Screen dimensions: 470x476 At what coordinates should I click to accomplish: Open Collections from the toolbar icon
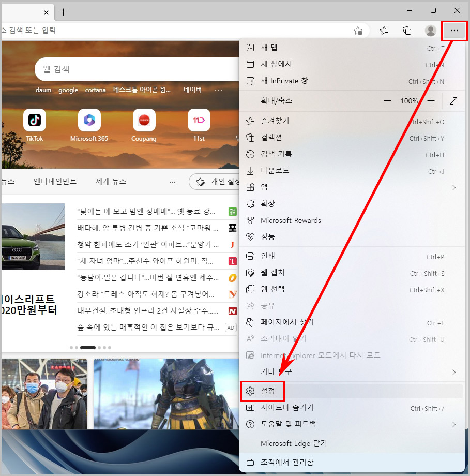[407, 31]
